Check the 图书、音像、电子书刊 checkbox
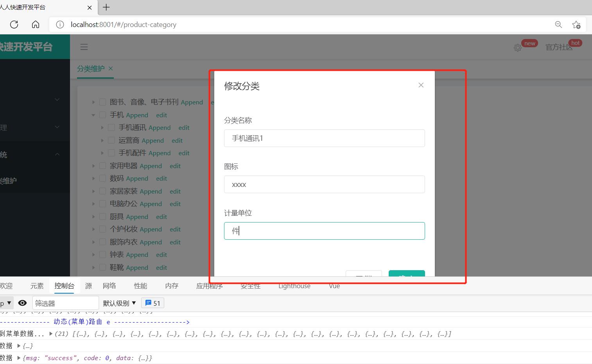This screenshot has height=364, width=592. point(103,102)
